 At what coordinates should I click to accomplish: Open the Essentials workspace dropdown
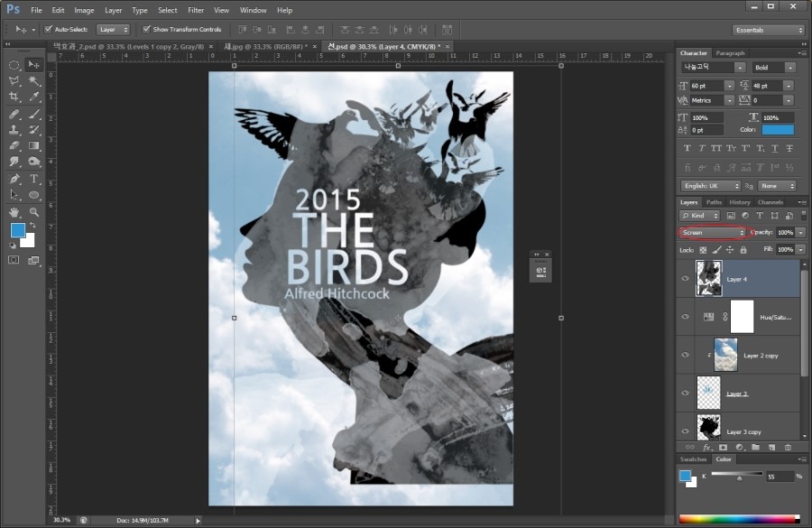[x=768, y=30]
